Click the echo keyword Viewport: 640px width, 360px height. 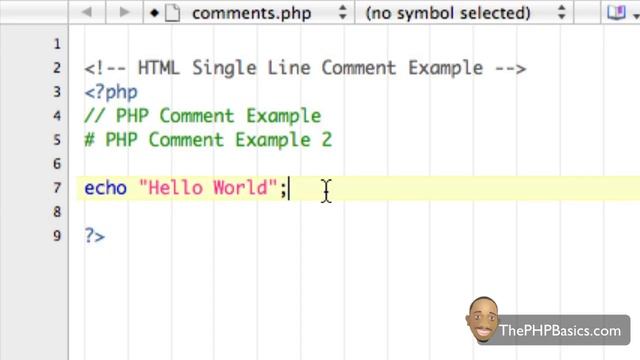click(x=105, y=188)
